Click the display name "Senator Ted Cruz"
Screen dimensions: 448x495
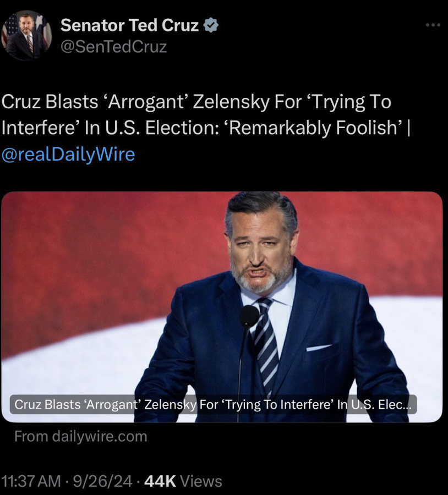pyautogui.click(x=129, y=25)
